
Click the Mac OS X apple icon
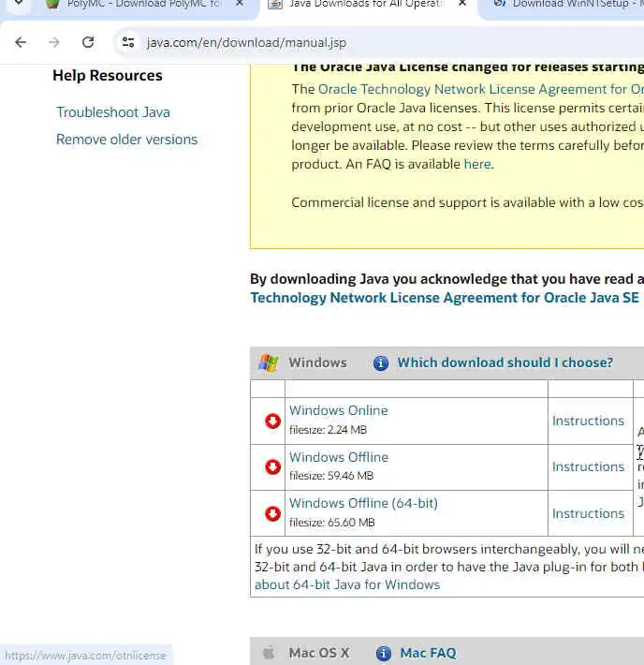(x=269, y=653)
